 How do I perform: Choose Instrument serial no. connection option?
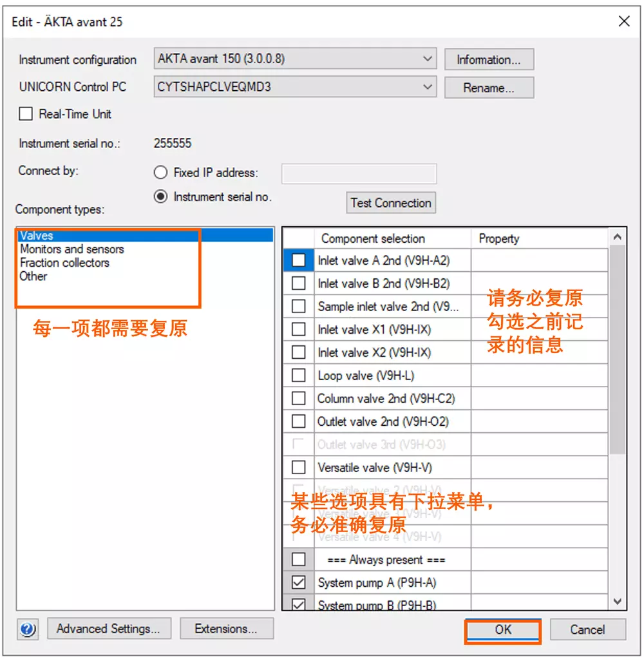[x=161, y=197]
